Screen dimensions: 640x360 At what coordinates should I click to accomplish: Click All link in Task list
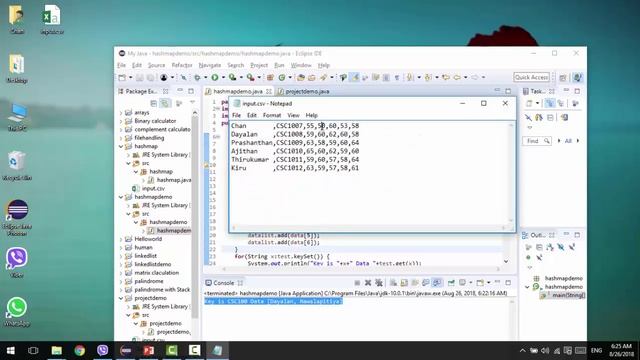(x=568, y=141)
